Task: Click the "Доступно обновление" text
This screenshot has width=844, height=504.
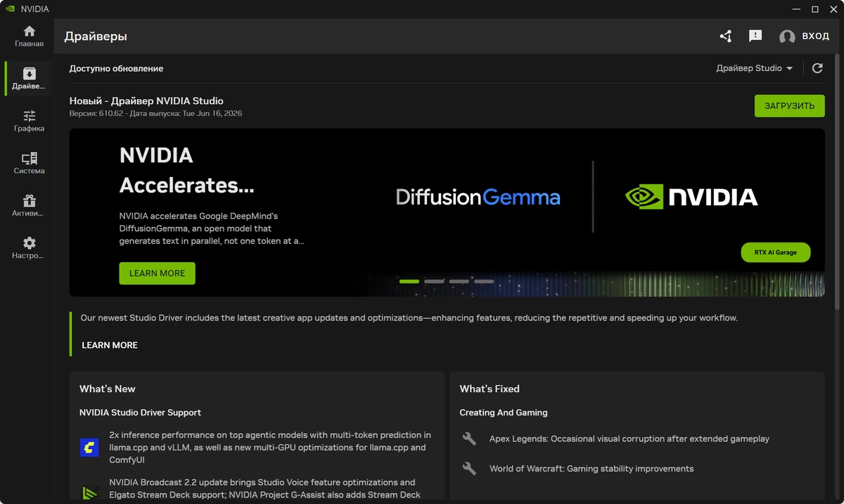Action: click(116, 68)
